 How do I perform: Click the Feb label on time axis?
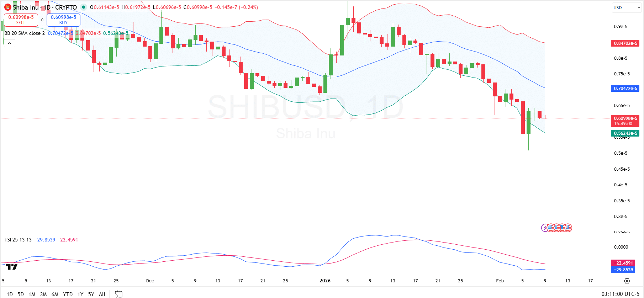[x=500, y=281]
